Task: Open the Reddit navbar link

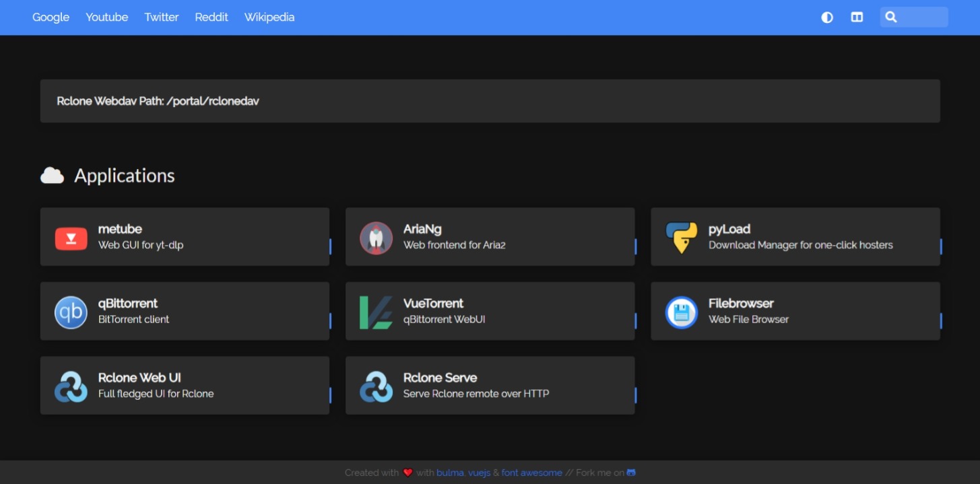Action: click(211, 18)
